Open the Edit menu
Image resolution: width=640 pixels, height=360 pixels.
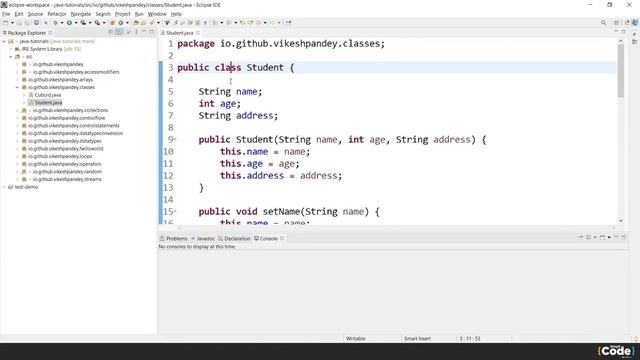coord(19,14)
